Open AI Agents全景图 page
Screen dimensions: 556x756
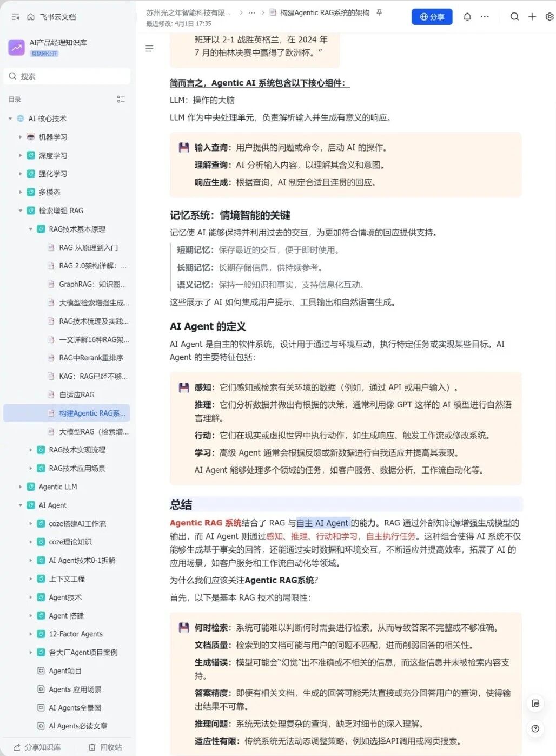point(75,707)
